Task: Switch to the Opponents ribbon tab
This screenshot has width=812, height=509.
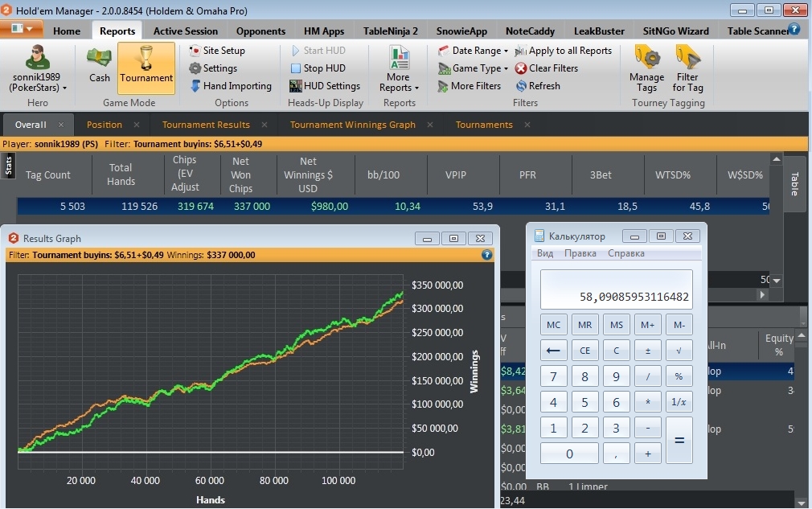Action: [x=260, y=31]
